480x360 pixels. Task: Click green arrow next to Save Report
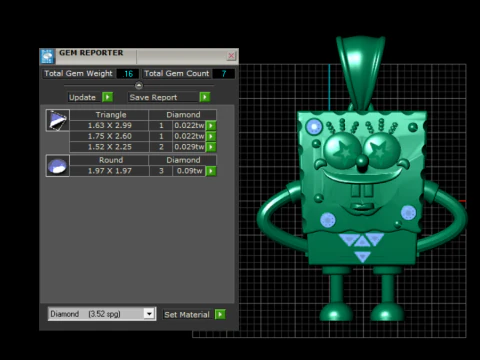pos(205,97)
